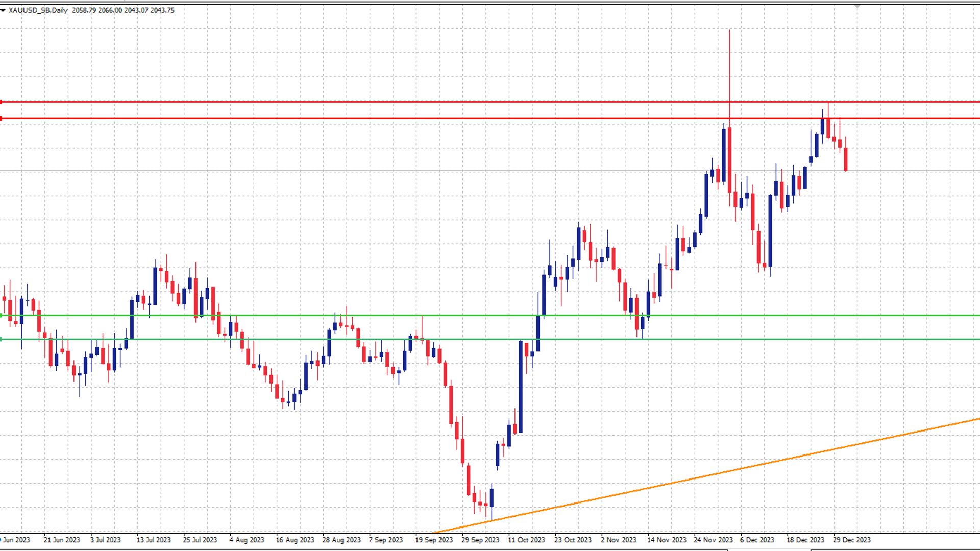The image size is (980, 551).
Task: Click the 21 Jun 2023 date label
Action: click(62, 540)
